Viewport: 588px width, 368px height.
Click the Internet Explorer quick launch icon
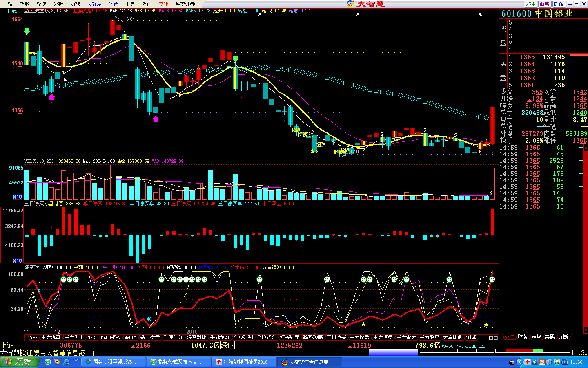pos(66,362)
